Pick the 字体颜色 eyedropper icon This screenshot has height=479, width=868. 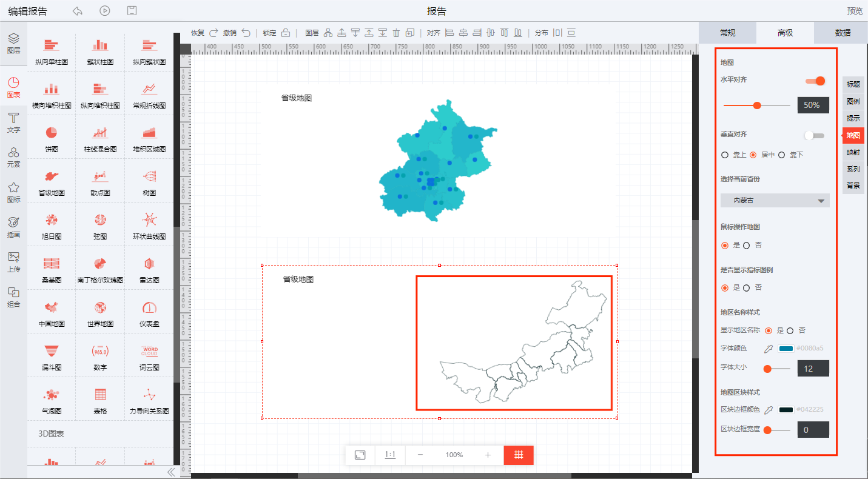tap(769, 349)
